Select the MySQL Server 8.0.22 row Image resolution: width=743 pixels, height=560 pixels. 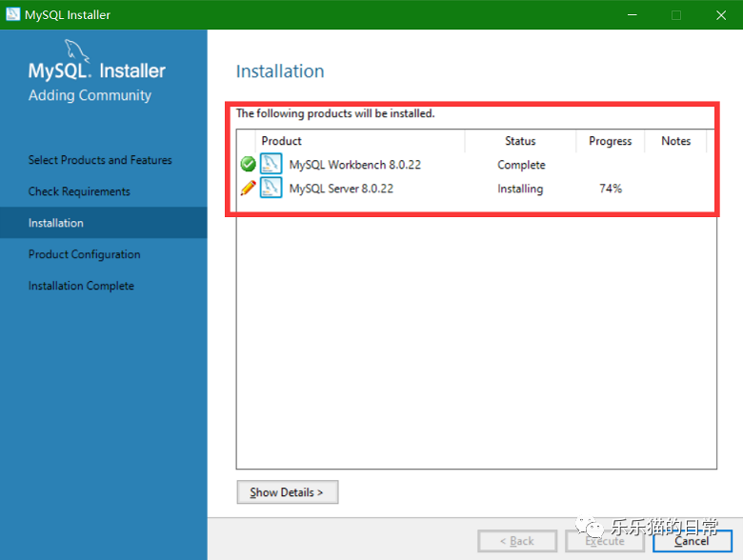pos(475,188)
